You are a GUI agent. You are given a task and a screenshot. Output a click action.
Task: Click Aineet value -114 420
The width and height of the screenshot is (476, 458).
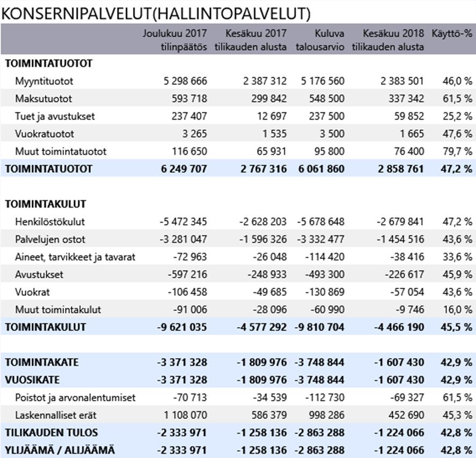325,257
